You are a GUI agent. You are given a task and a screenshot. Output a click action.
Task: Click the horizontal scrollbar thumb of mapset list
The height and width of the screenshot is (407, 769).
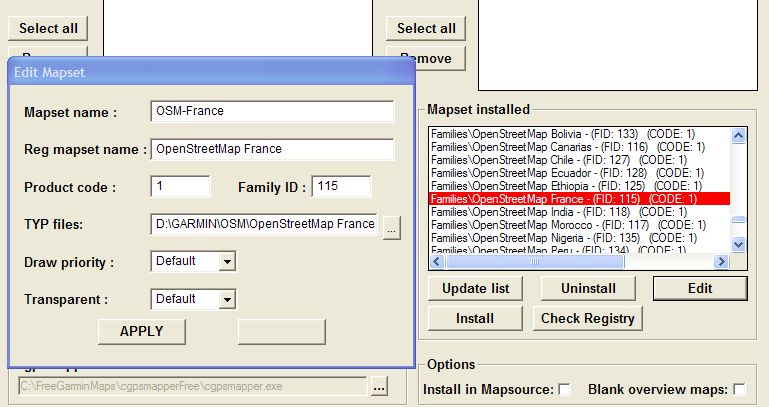535,262
